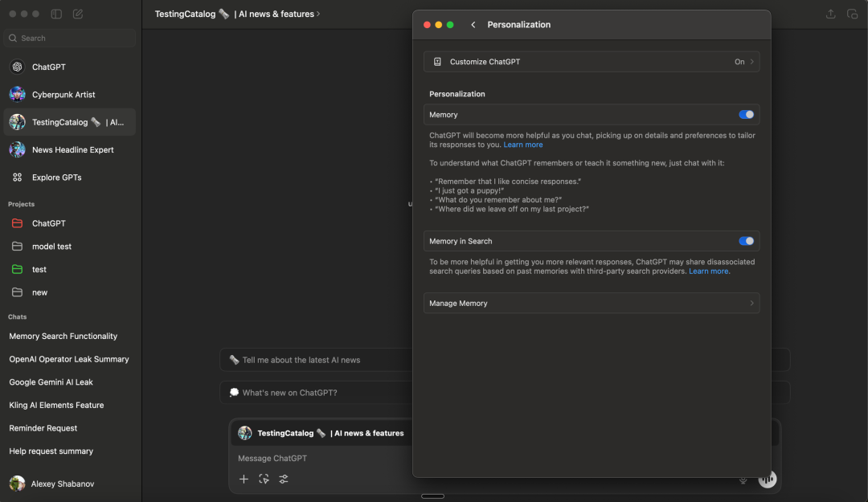Click the search magnifier icon

point(13,39)
